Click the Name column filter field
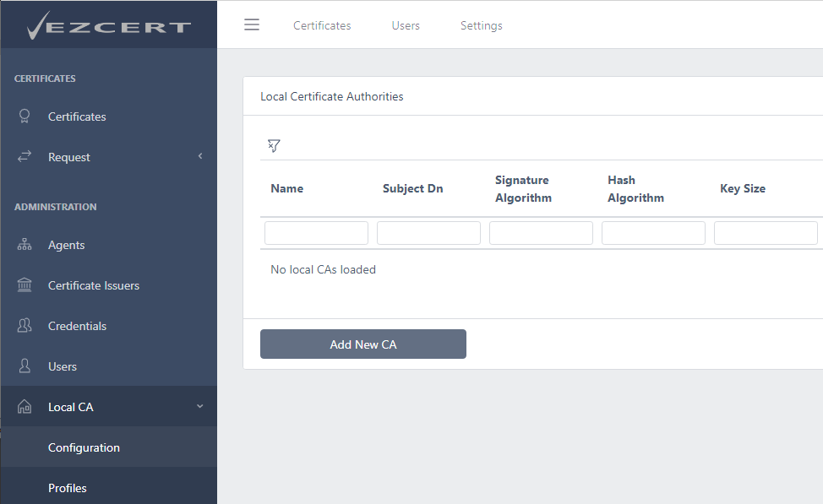The height and width of the screenshot is (504, 823). [317, 233]
